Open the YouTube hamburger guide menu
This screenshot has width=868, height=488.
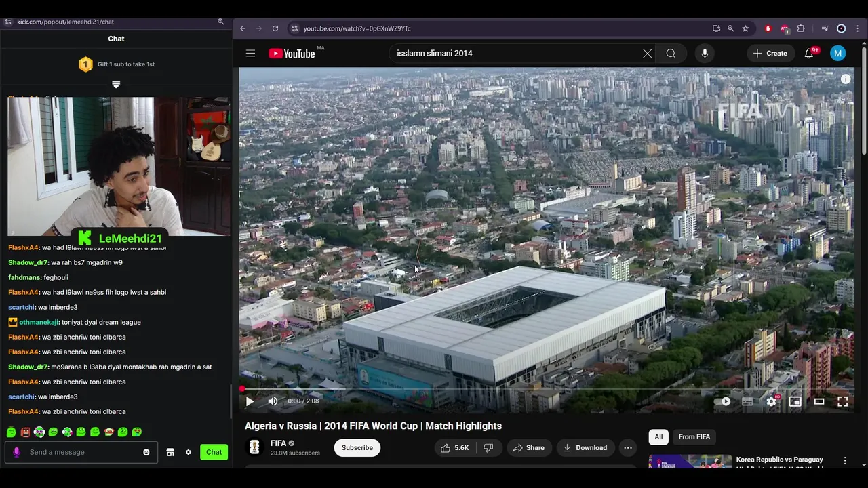click(250, 54)
